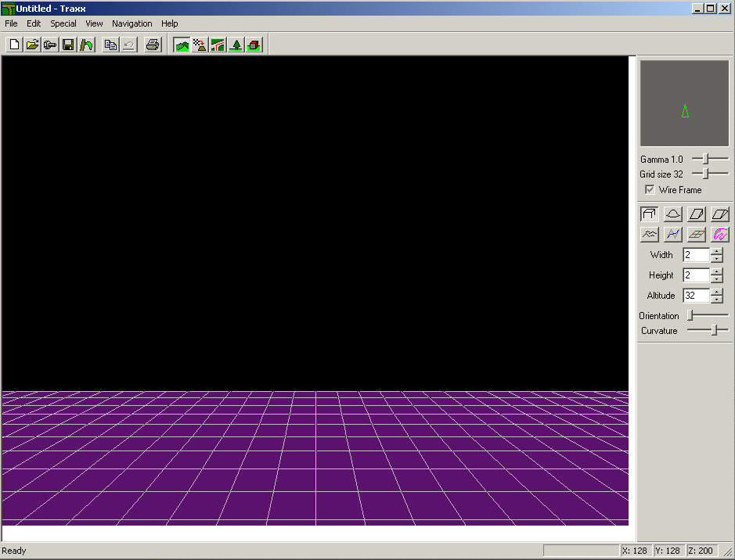Select the tree objects mode icon

(x=236, y=45)
